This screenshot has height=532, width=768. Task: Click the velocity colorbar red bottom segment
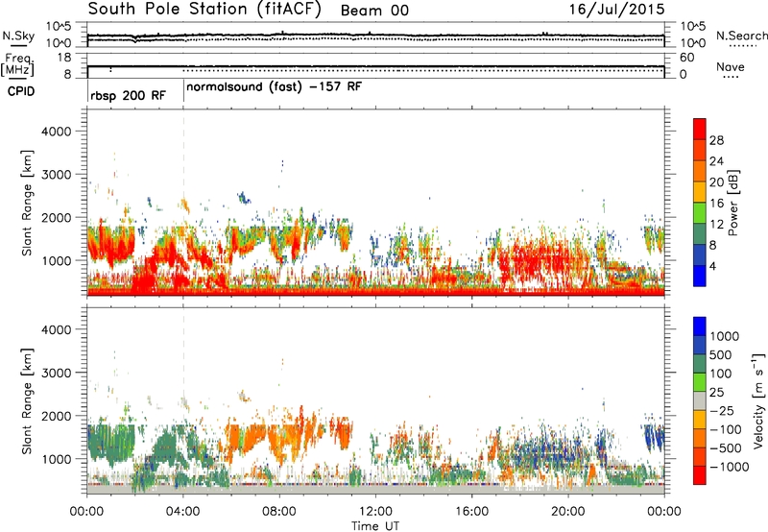(700, 475)
